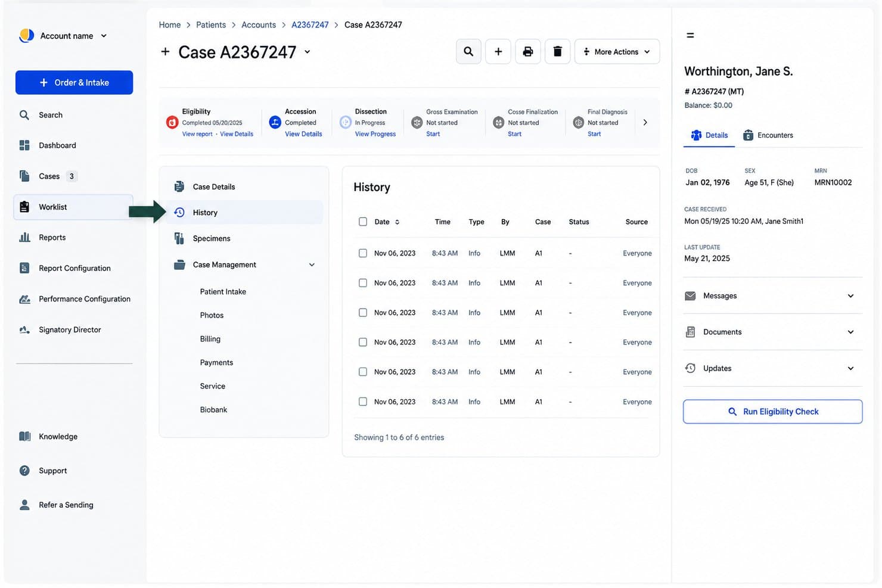Click the Balance $0.00 text
882x588 pixels.
point(708,105)
